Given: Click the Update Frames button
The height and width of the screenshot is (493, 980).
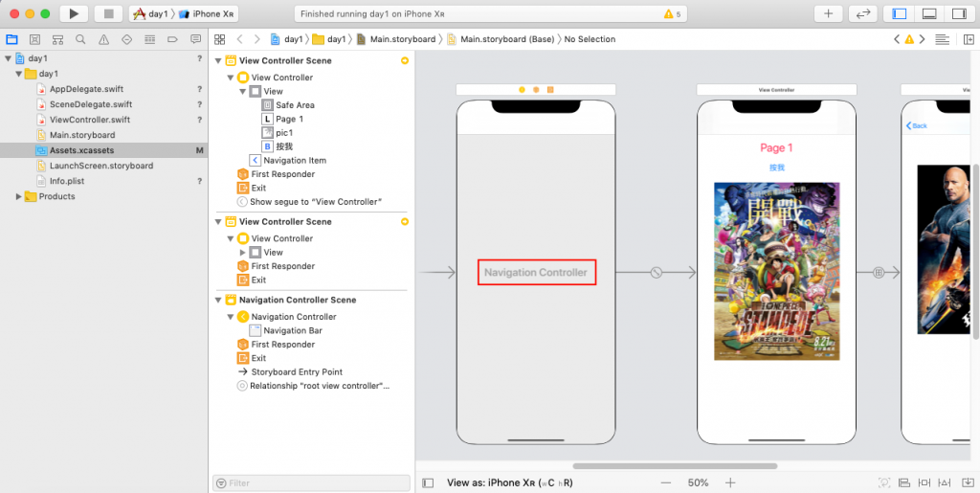Looking at the screenshot, I should [x=884, y=483].
